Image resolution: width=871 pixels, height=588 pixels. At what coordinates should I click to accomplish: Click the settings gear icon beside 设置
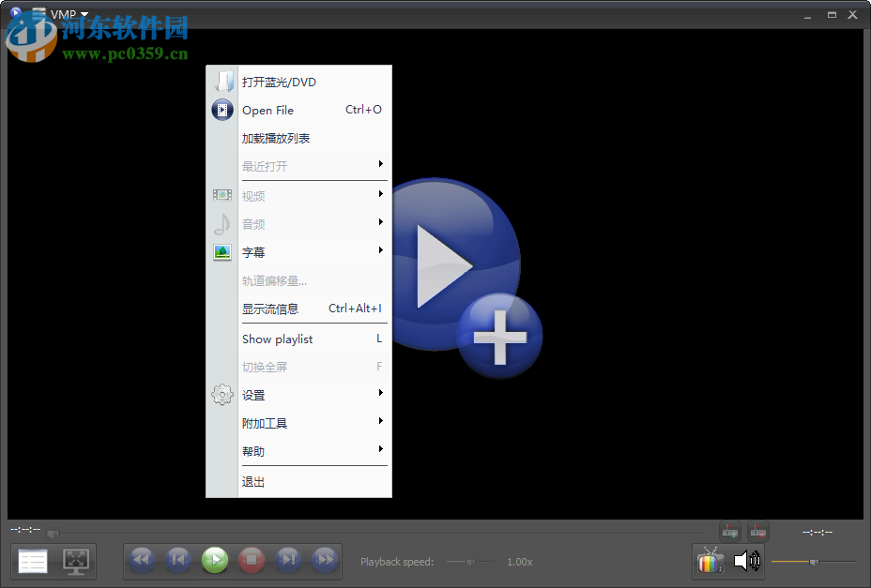click(222, 394)
